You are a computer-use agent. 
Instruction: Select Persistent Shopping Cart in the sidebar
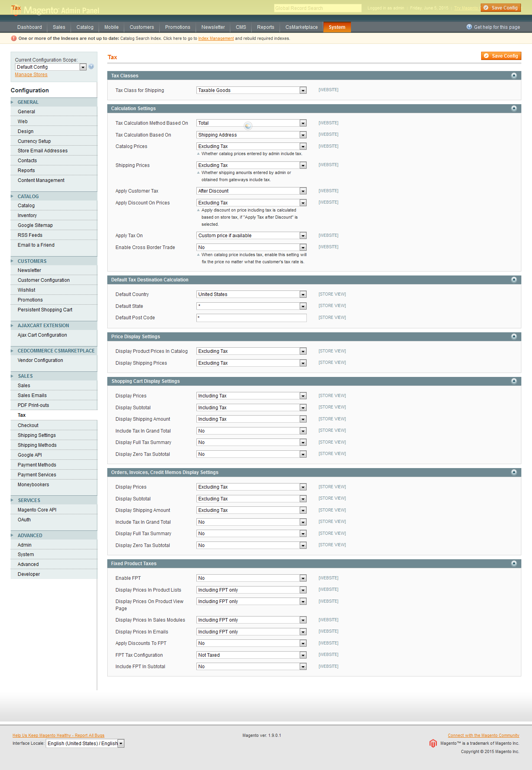54,310
